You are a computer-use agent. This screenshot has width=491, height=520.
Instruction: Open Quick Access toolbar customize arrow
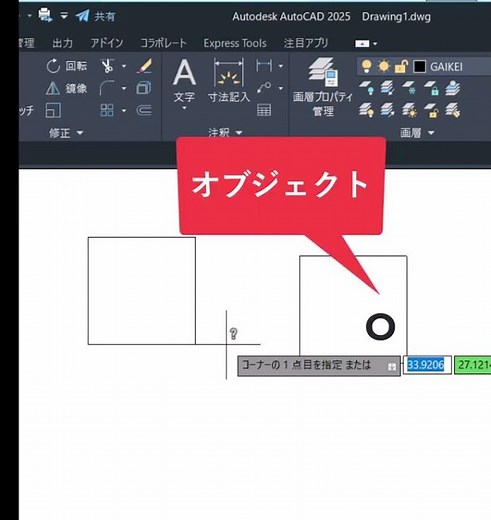64,16
